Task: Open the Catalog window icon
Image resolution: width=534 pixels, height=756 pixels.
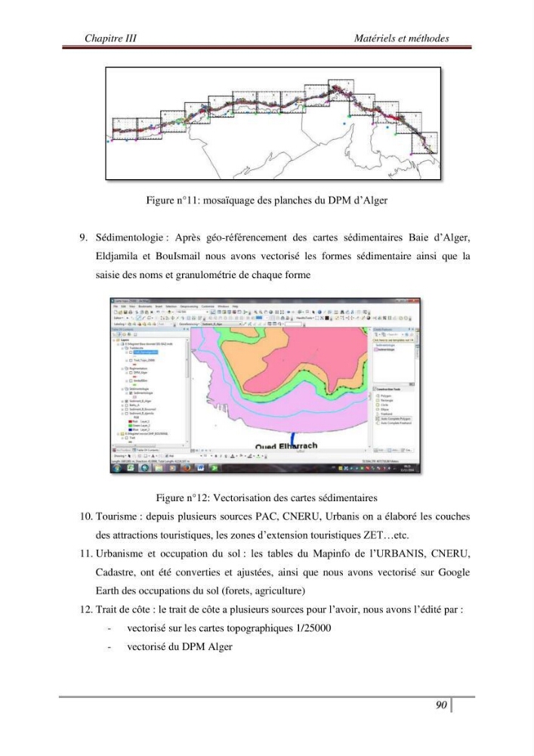Action: [224, 312]
